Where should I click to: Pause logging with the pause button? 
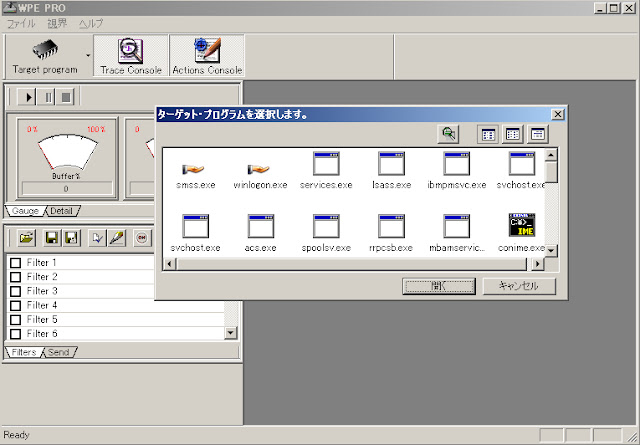[46, 97]
